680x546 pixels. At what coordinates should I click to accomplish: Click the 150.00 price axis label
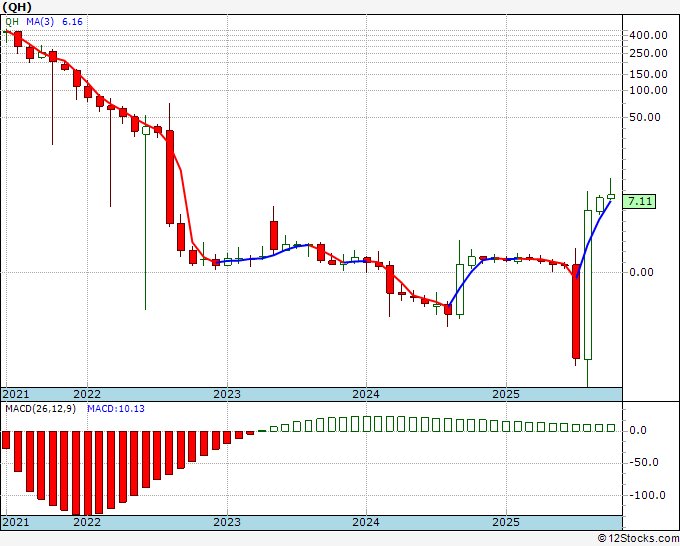tap(648, 74)
